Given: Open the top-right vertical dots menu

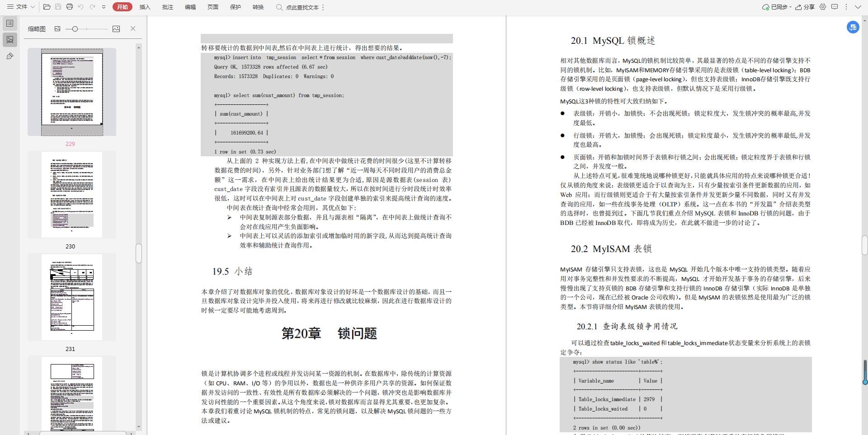Looking at the screenshot, I should 846,7.
